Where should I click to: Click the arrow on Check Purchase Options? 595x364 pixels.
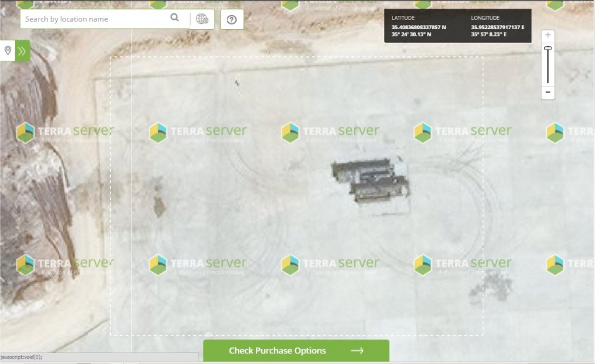pos(357,351)
